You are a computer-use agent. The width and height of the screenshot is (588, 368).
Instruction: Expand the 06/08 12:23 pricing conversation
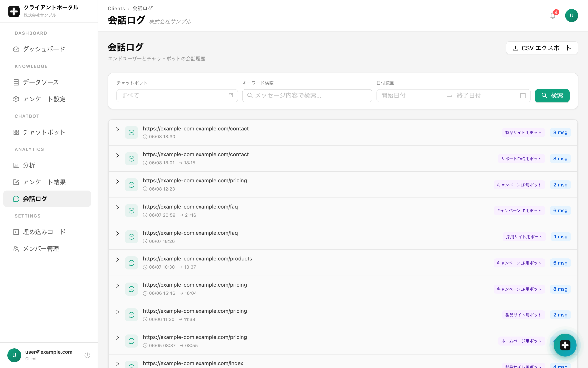(x=118, y=182)
